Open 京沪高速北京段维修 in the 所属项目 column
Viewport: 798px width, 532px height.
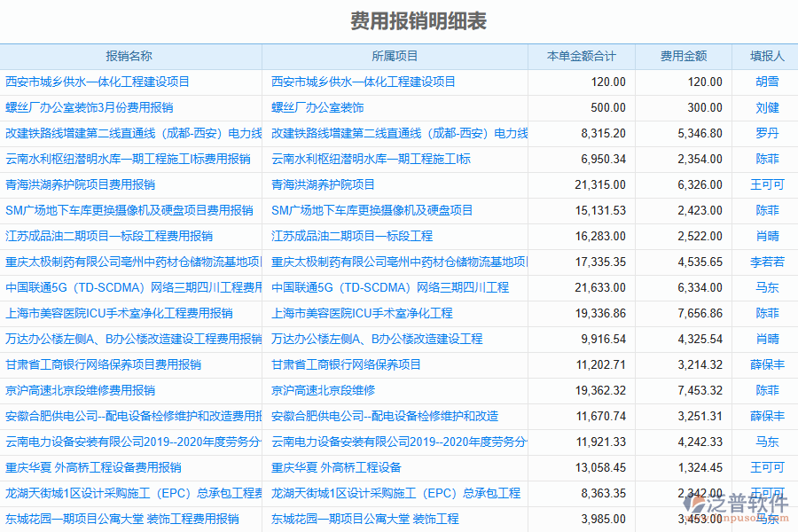click(x=324, y=391)
